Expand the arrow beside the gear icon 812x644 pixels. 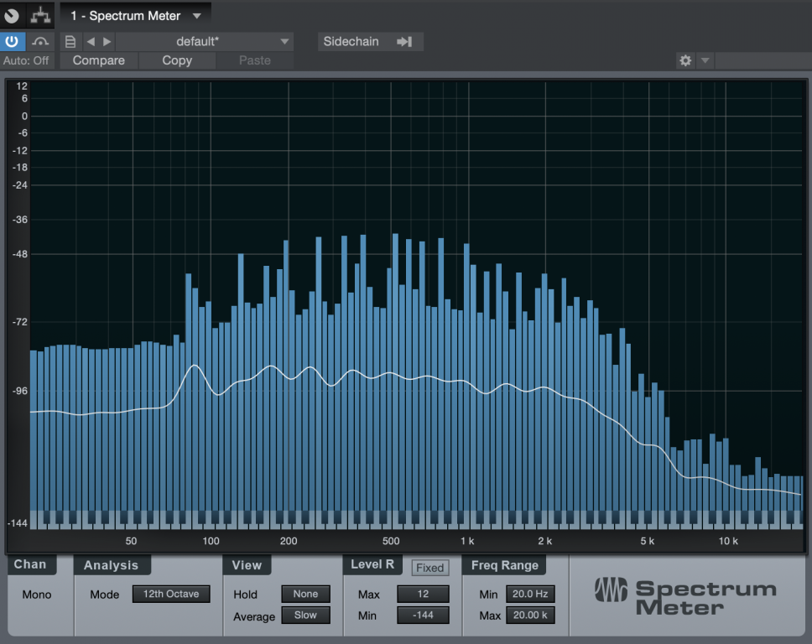(705, 60)
